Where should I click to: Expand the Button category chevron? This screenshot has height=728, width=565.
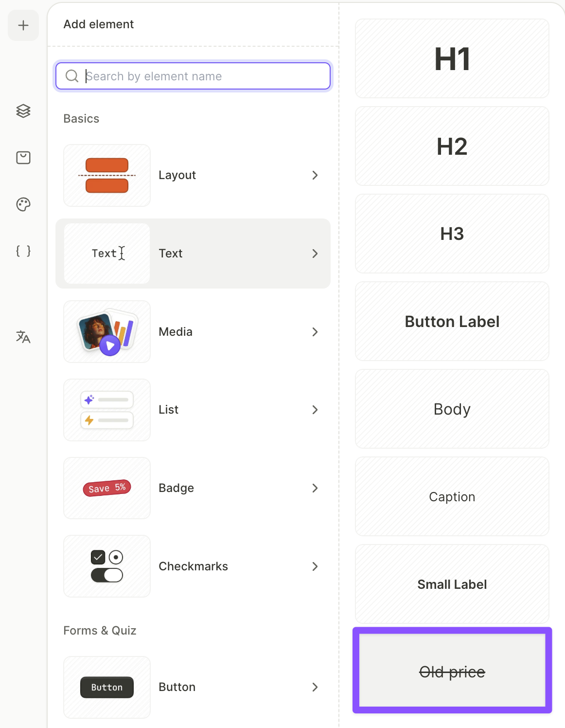coord(315,687)
